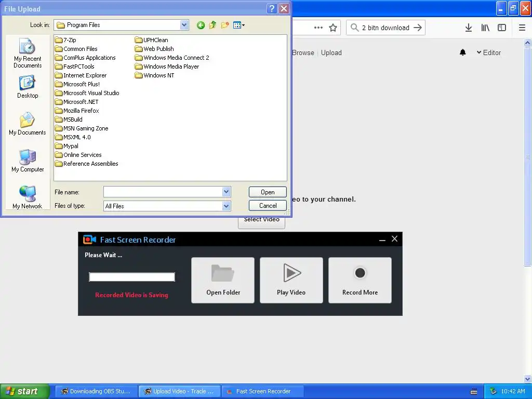The width and height of the screenshot is (532, 399).
Task: Create new folder icon in File Upload
Action: point(224,25)
